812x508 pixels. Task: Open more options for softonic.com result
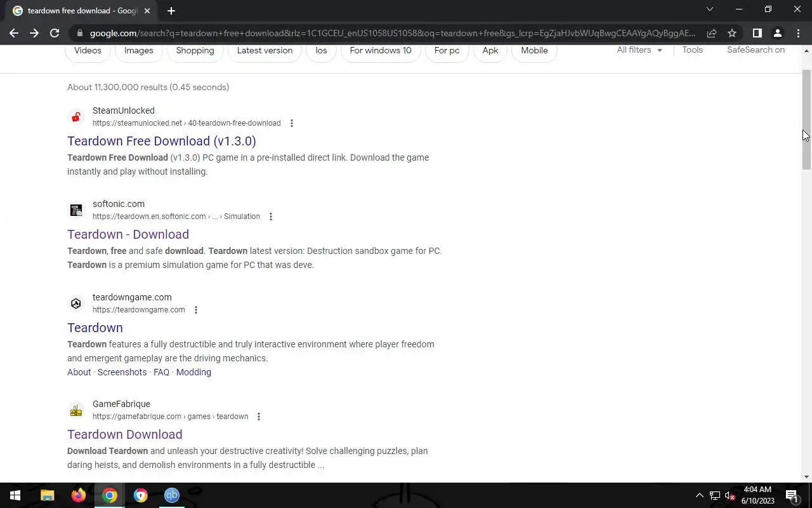pyautogui.click(x=271, y=217)
